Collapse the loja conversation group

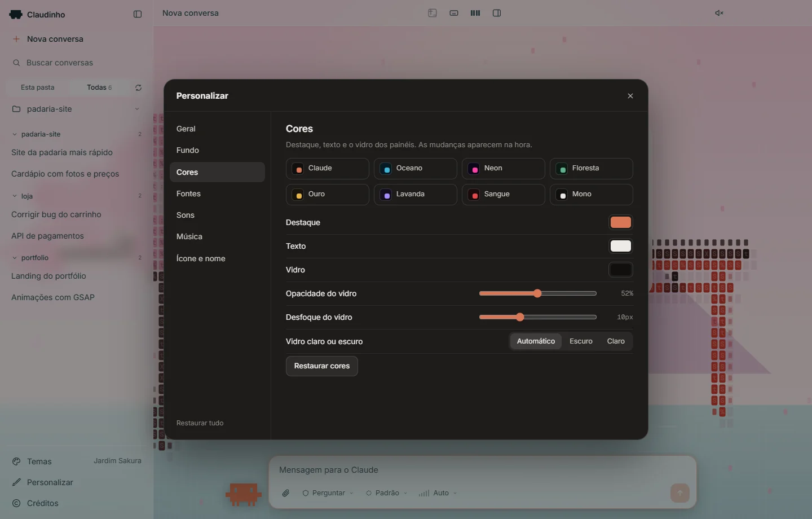[x=15, y=196]
